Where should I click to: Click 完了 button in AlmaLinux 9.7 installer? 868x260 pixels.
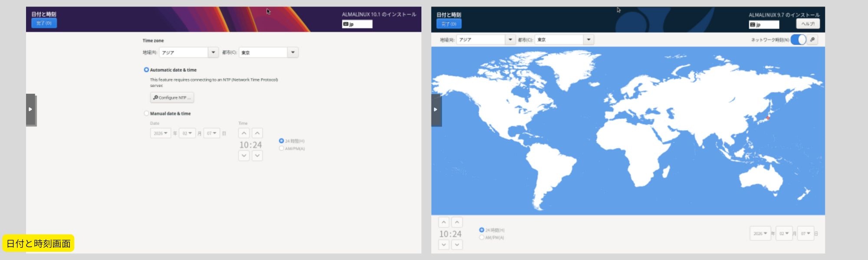coord(449,24)
